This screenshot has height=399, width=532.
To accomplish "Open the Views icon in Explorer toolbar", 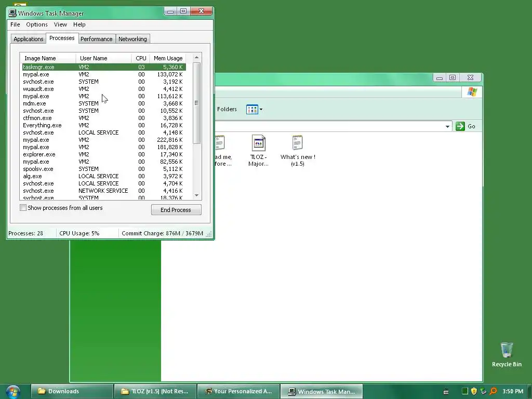I will click(252, 109).
